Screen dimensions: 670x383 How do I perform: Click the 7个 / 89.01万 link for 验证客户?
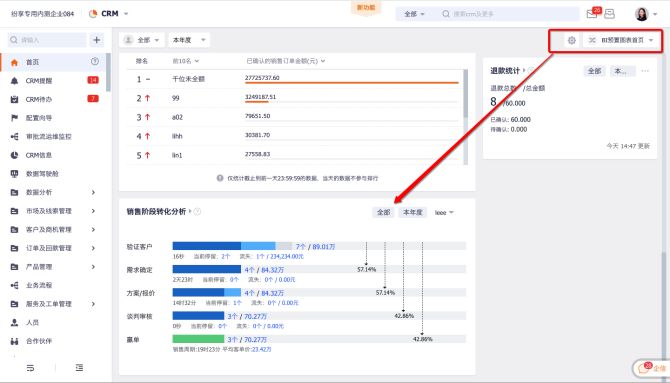pyautogui.click(x=315, y=247)
